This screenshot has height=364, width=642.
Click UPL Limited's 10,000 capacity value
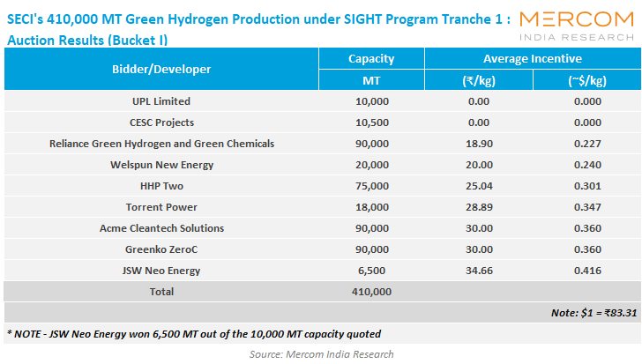pos(372,101)
